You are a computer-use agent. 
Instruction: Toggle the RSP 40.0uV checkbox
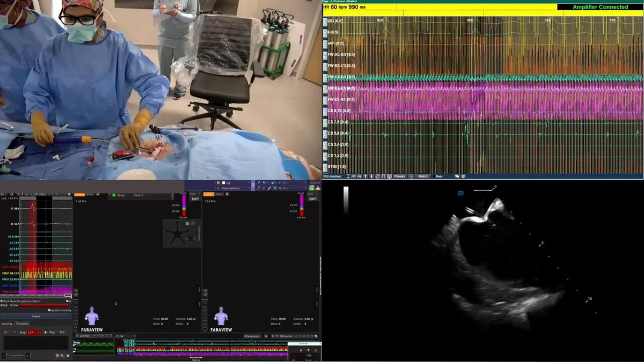[x=2, y=305]
